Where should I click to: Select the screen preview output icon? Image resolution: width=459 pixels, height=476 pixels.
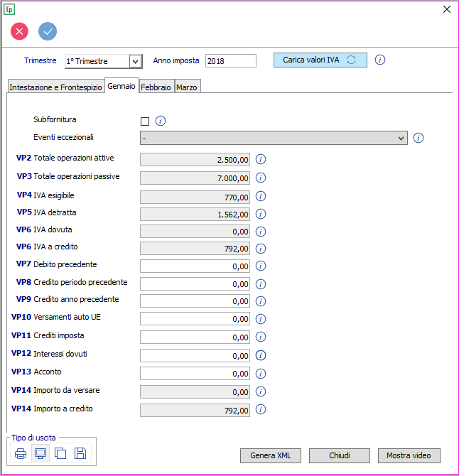[40, 453]
